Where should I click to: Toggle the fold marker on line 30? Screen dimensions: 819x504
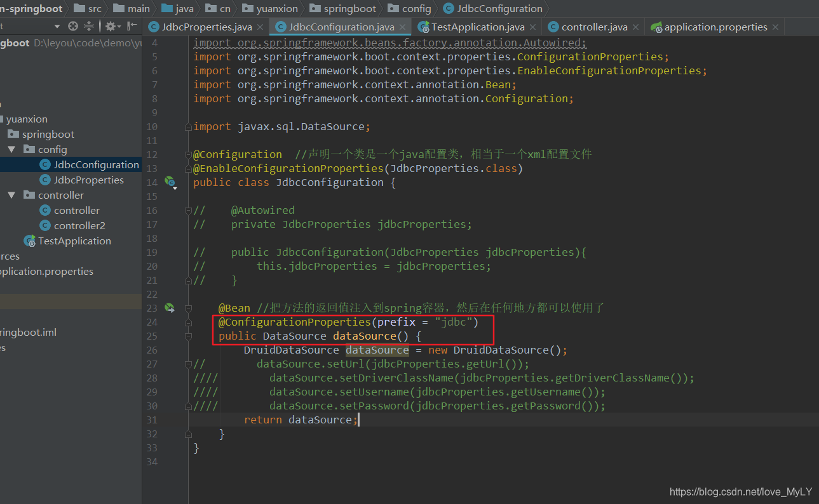pos(188,406)
